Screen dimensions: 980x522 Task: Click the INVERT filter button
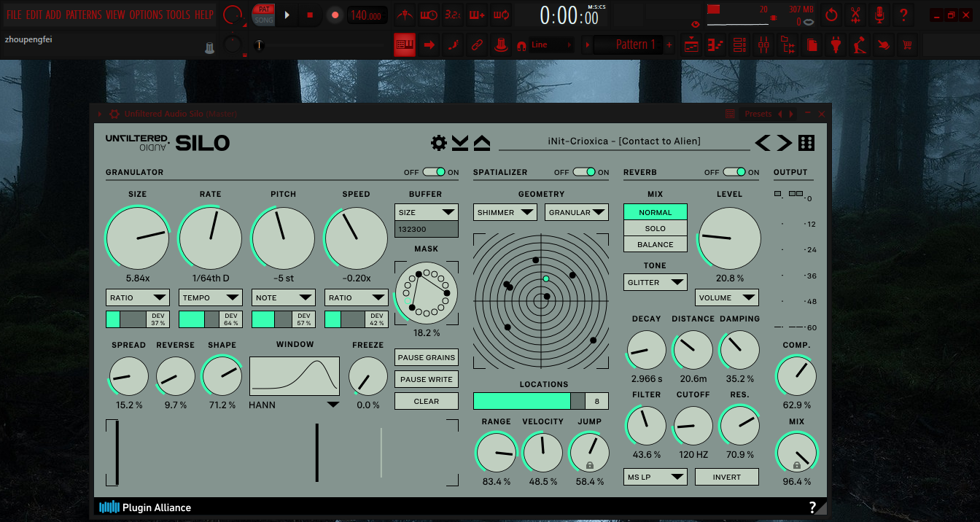(x=727, y=477)
